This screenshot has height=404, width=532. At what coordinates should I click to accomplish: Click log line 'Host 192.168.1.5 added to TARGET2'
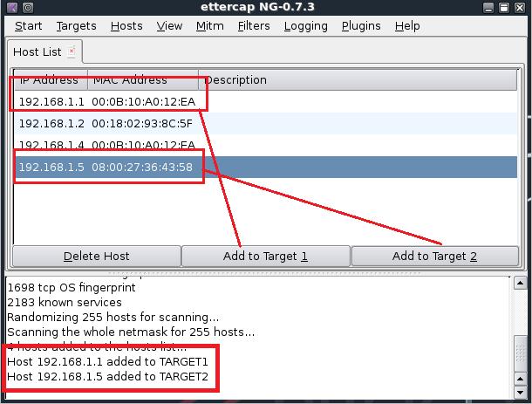click(x=107, y=376)
